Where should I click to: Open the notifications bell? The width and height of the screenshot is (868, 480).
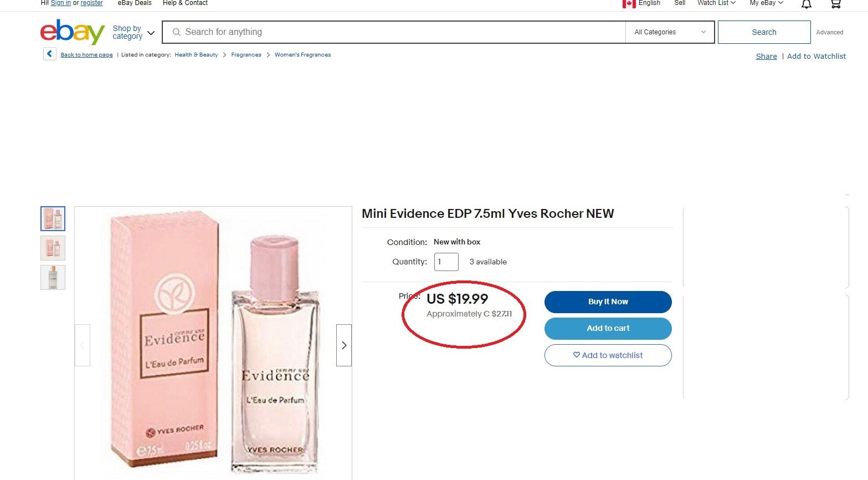[807, 4]
